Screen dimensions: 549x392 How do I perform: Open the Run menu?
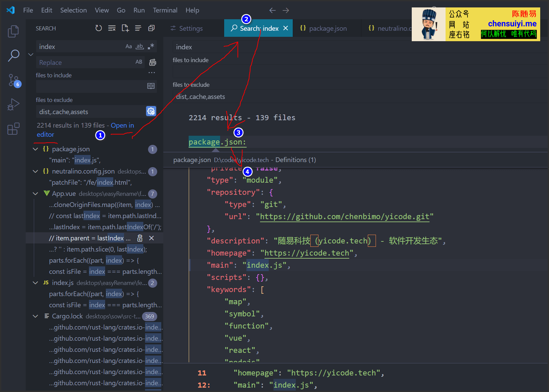coord(139,10)
